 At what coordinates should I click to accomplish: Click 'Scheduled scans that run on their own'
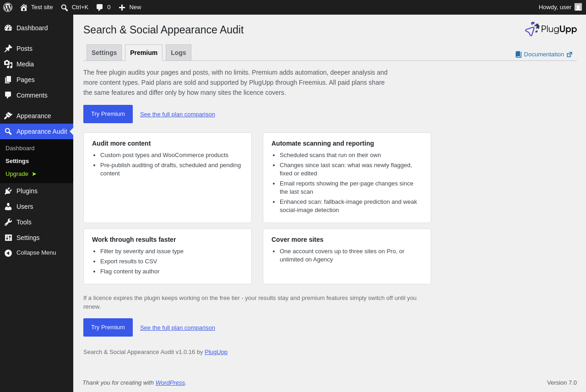pyautogui.click(x=331, y=155)
